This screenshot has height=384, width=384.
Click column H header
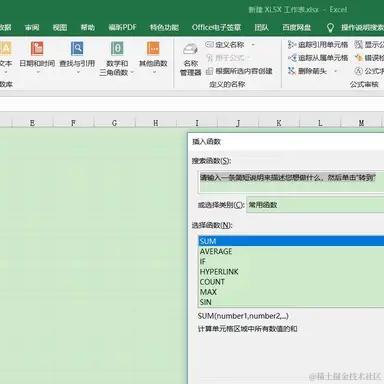click(x=156, y=123)
